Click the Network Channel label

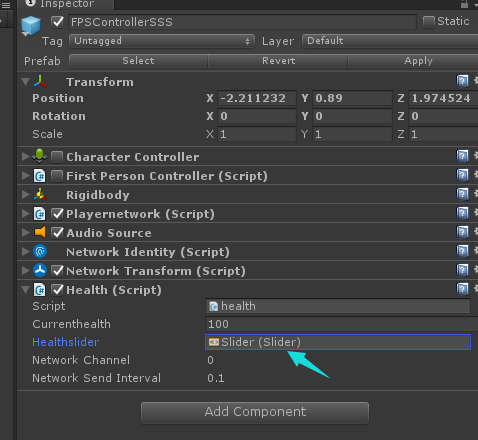[x=81, y=360]
